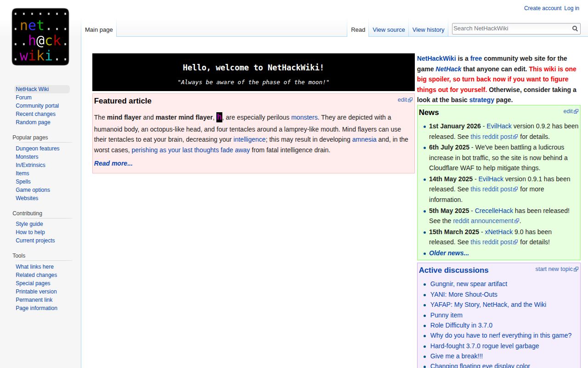Click the search magnifying glass icon
The height and width of the screenshot is (368, 588).
575,29
